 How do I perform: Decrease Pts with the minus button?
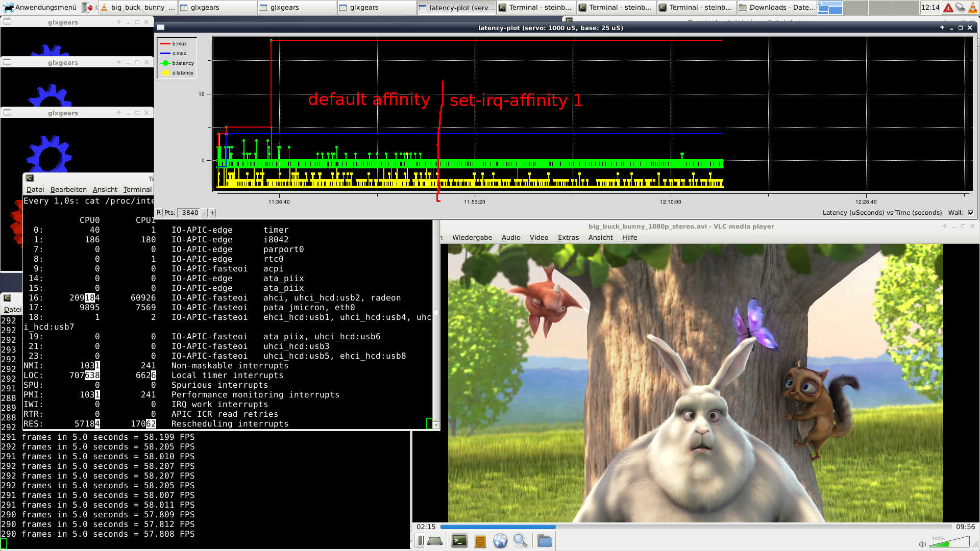[205, 213]
